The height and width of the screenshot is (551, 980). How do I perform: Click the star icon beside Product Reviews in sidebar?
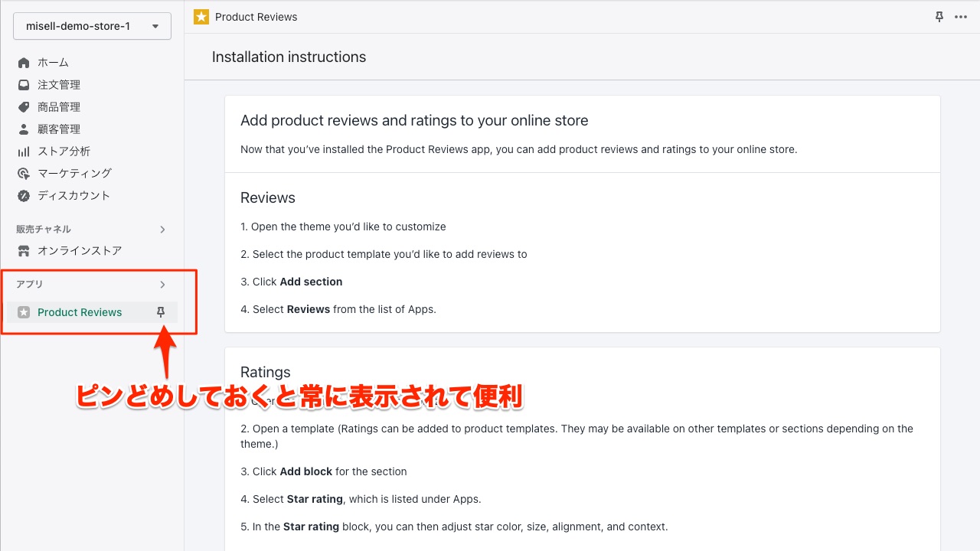tap(24, 312)
